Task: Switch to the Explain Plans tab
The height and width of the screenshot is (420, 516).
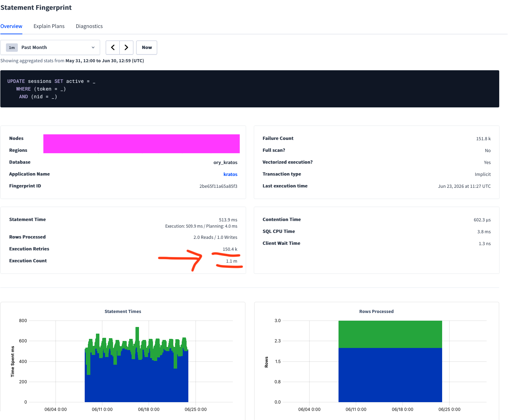Action: pyautogui.click(x=49, y=26)
